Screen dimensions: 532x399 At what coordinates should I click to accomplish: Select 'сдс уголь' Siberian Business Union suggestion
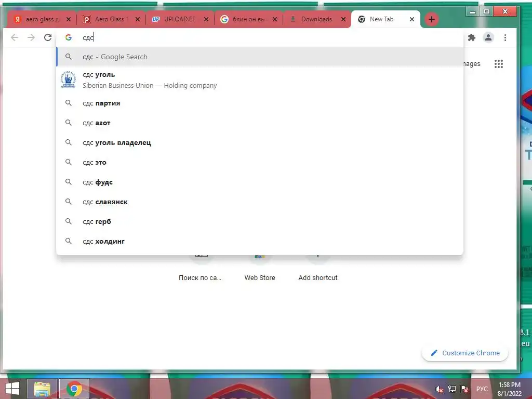pyautogui.click(x=260, y=79)
